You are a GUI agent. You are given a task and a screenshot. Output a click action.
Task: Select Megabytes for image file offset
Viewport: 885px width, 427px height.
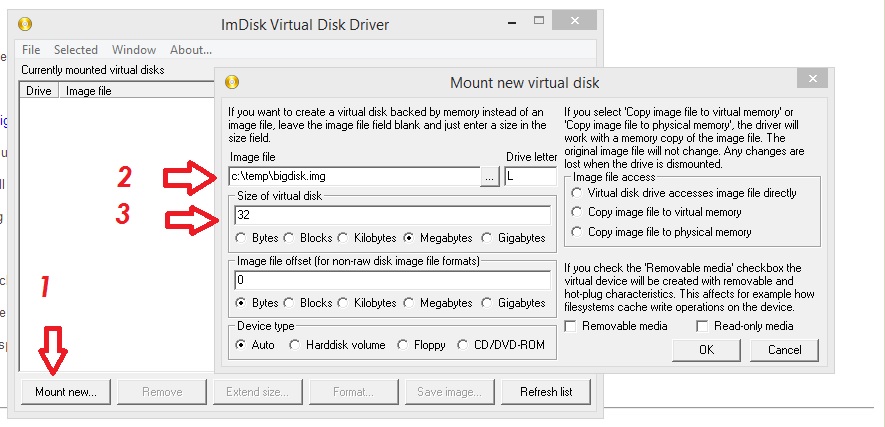tap(437, 303)
